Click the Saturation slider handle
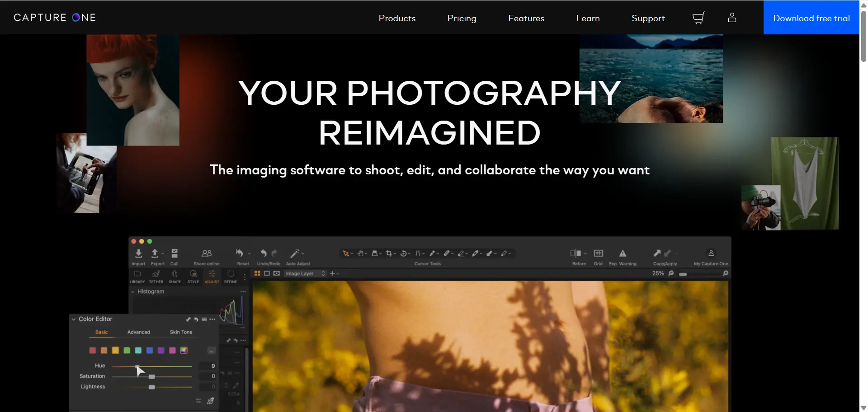The width and height of the screenshot is (868, 412). pyautogui.click(x=152, y=377)
